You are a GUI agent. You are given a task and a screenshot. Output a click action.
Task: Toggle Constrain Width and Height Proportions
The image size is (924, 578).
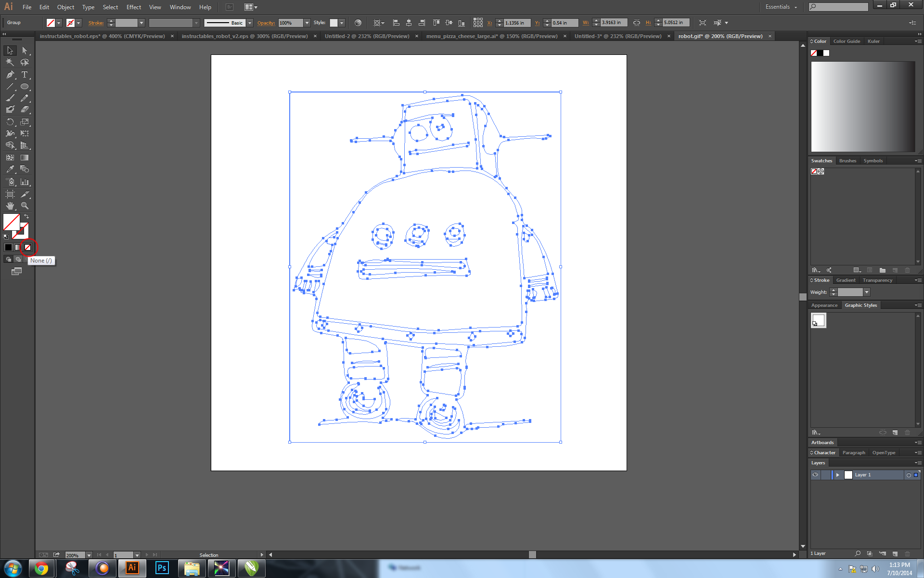[637, 23]
